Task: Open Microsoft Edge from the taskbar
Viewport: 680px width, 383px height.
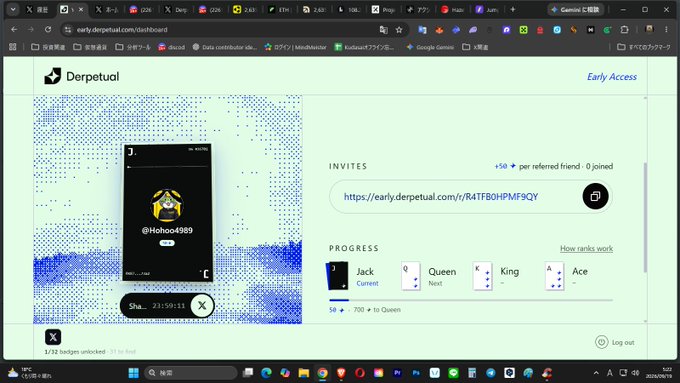Action: point(266,373)
